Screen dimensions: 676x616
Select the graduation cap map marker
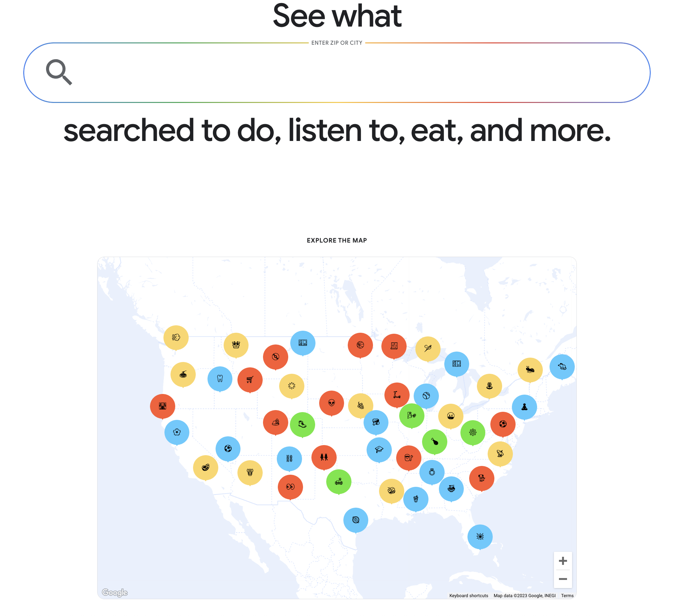tap(379, 450)
